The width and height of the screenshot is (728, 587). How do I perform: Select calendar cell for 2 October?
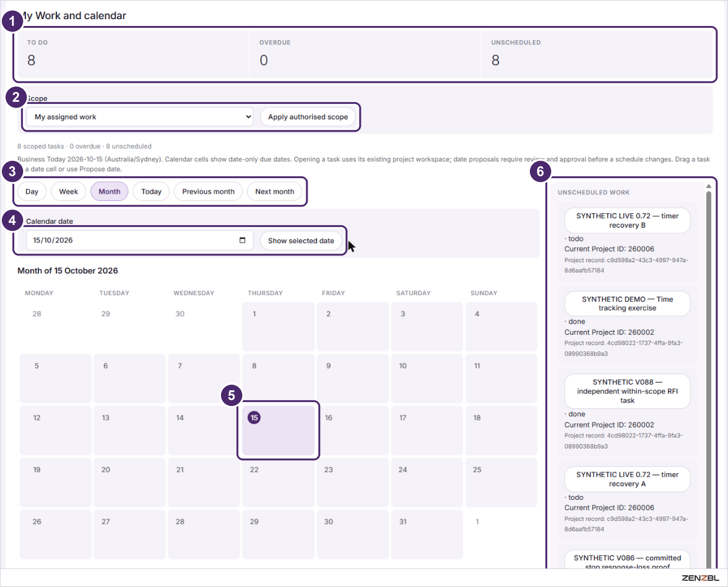pos(352,326)
